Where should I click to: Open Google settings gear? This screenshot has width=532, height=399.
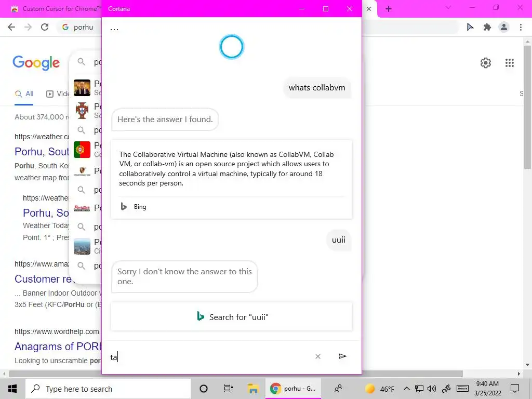(x=486, y=63)
